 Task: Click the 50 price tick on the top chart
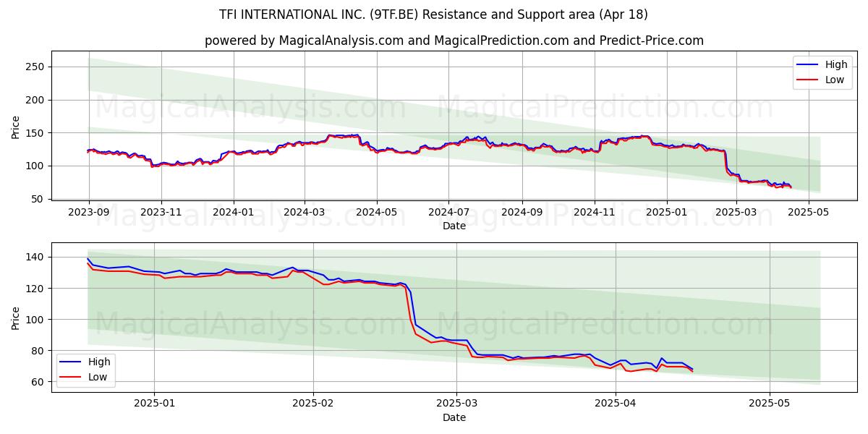point(40,199)
